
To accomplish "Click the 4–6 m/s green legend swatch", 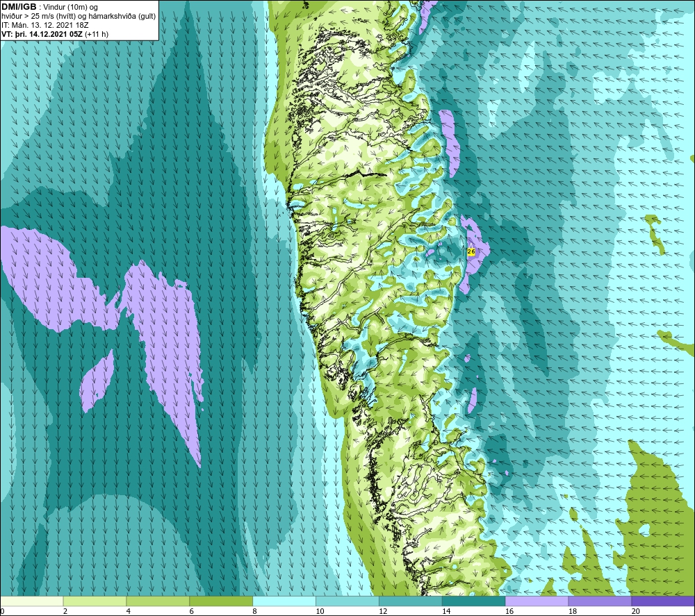I will tap(158, 601).
